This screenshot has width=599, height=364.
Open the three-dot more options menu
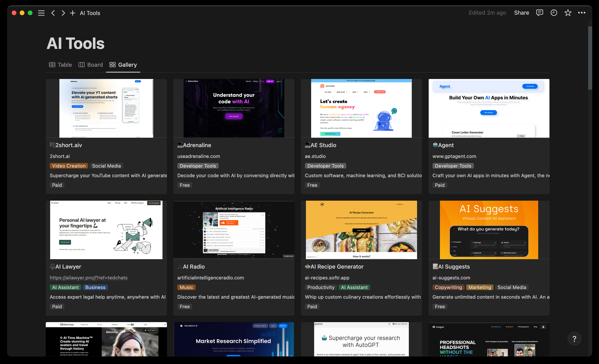582,13
